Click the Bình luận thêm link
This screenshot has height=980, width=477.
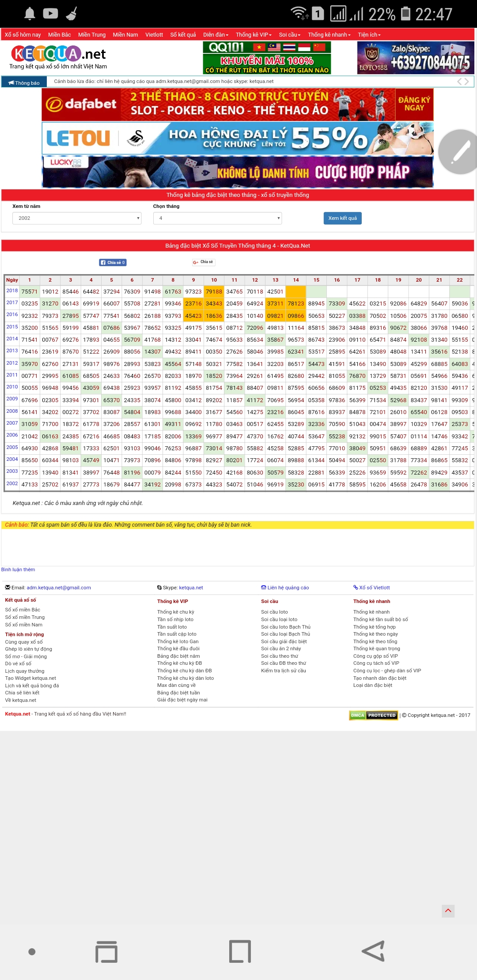(18, 569)
